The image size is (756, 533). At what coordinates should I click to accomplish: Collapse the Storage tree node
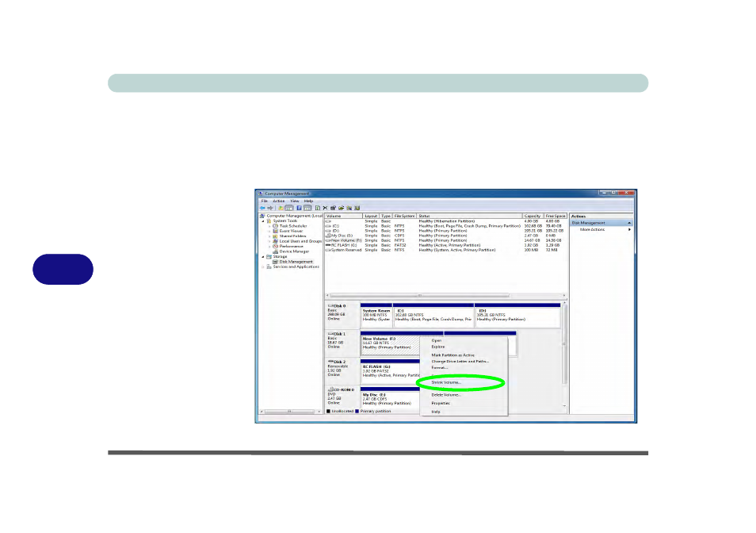tap(263, 257)
